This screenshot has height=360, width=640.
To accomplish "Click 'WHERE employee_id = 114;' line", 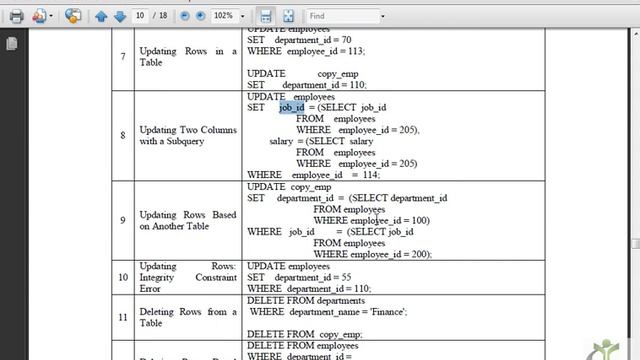I will (x=313, y=175).
